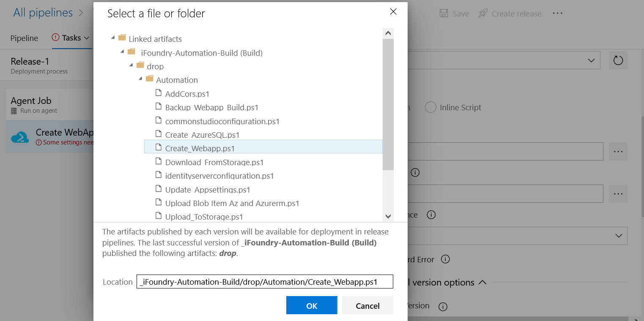Select Update_Appsettings.ps1 file

tap(208, 190)
